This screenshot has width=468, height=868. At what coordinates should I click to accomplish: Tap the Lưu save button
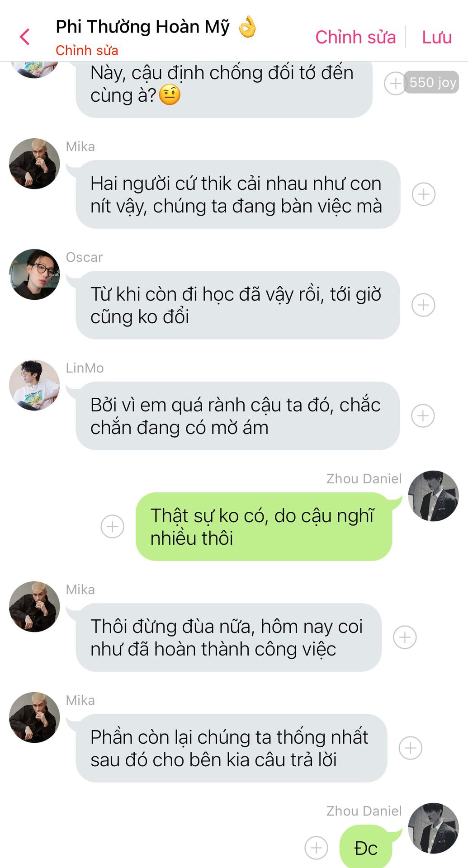[x=437, y=37]
